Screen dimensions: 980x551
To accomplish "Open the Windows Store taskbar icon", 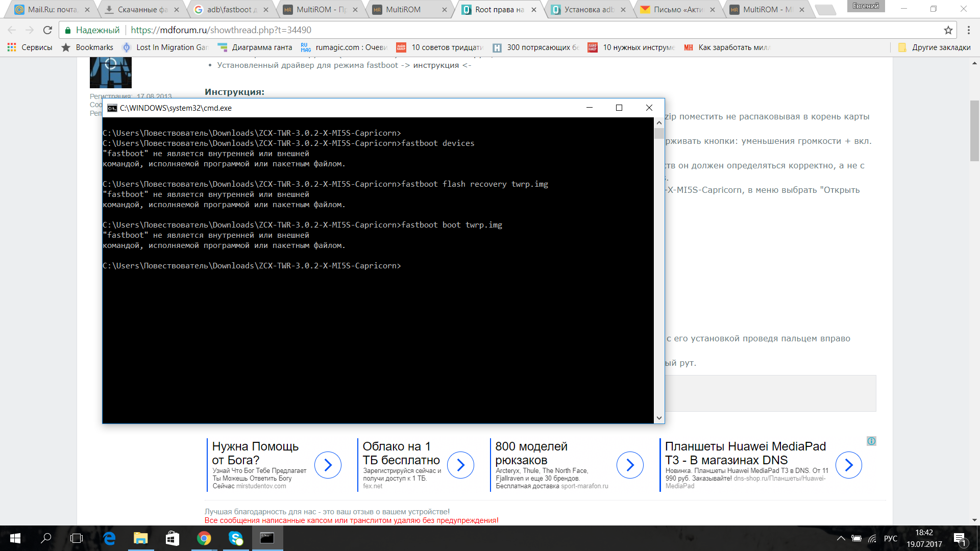I will tap(172, 538).
